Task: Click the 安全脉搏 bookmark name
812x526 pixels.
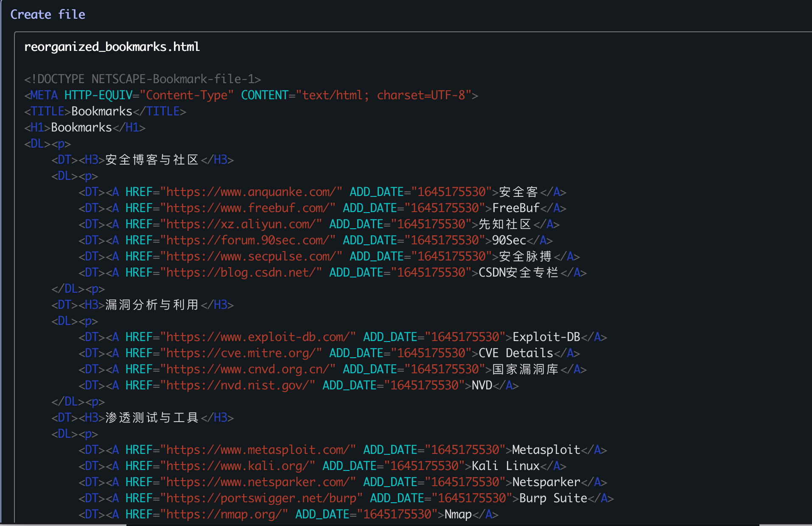Action: coord(525,256)
